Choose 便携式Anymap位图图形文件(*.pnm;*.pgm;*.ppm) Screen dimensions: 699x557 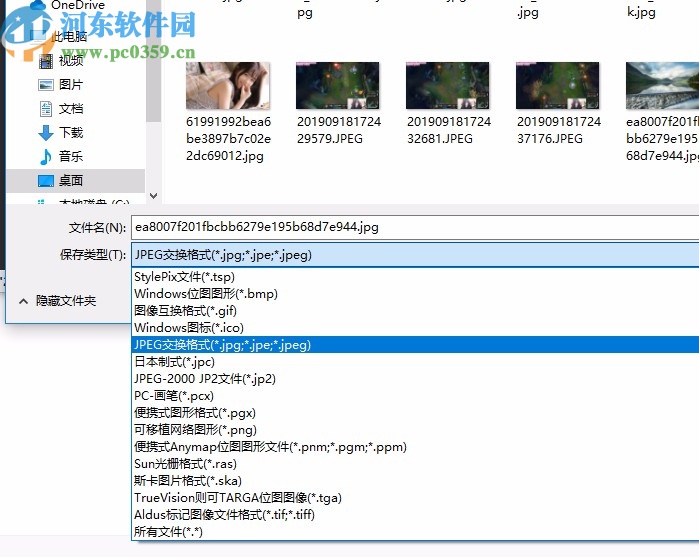click(x=415, y=446)
